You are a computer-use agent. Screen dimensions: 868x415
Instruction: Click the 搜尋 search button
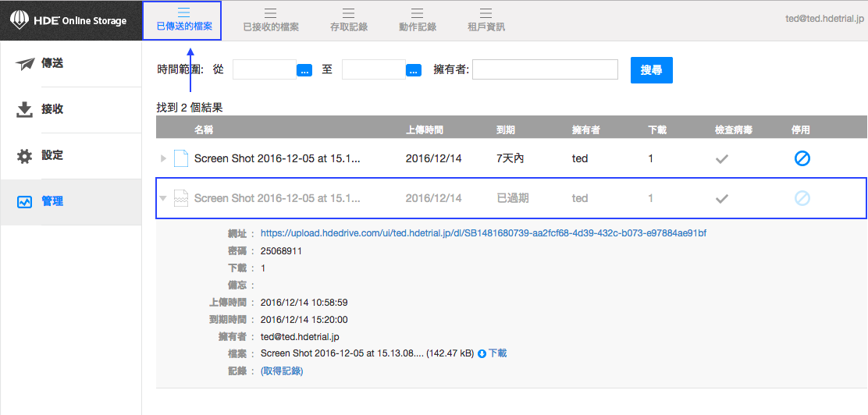tap(652, 70)
